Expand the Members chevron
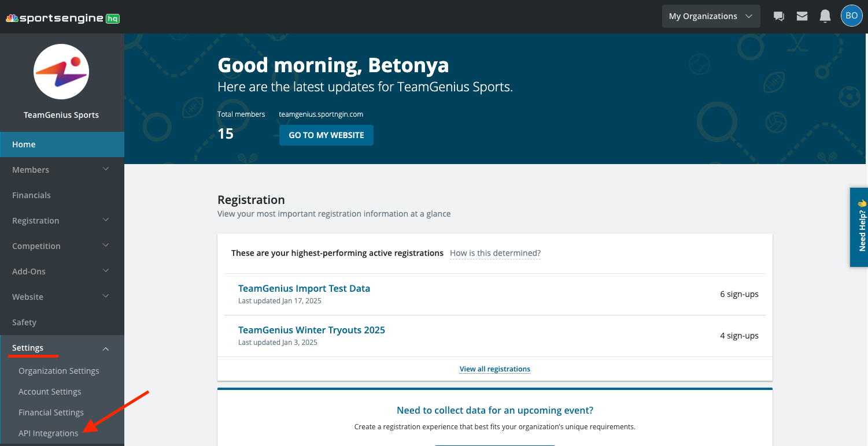Viewport: 868px width, 446px height. (106, 169)
